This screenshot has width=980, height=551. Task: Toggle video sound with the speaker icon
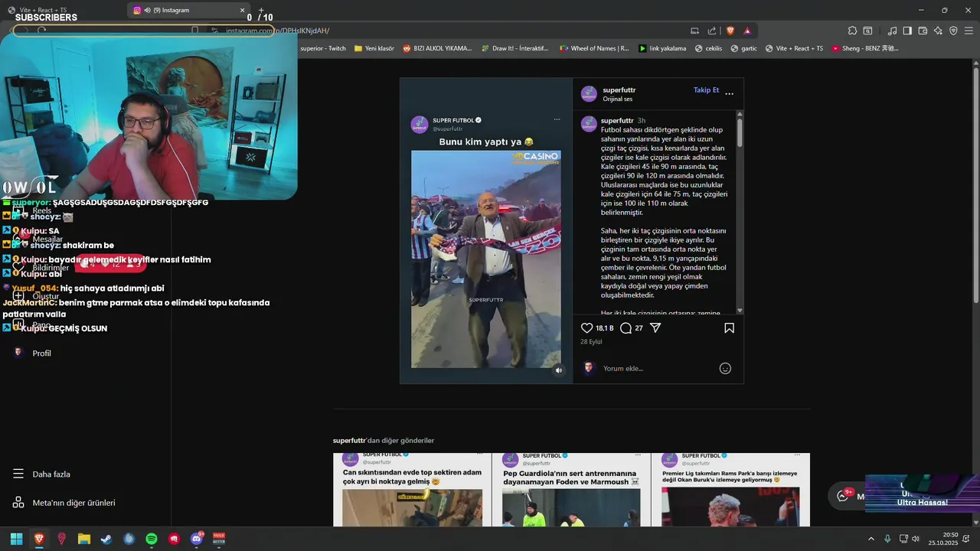pyautogui.click(x=559, y=370)
